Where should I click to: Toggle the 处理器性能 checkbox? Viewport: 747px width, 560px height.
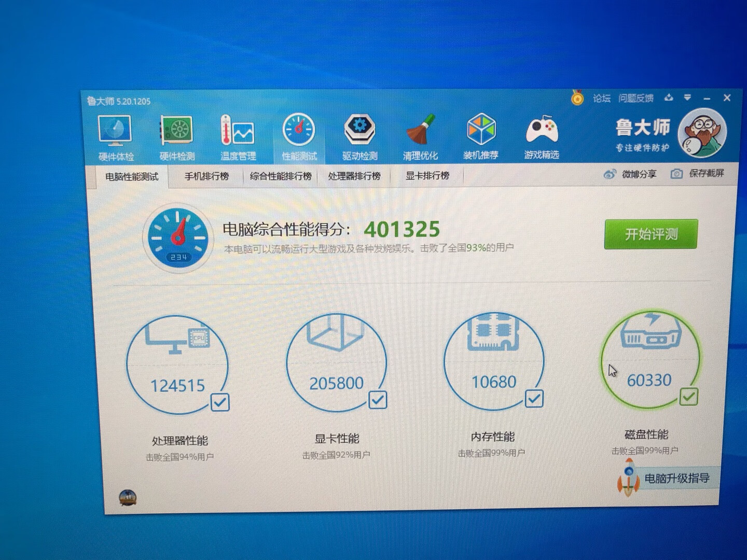coord(220,402)
